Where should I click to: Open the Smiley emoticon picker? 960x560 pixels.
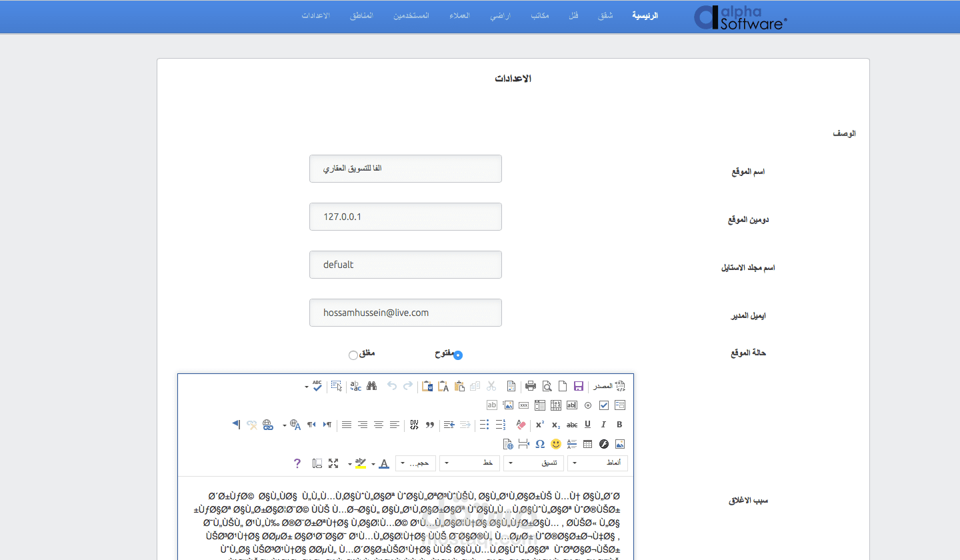(x=555, y=443)
